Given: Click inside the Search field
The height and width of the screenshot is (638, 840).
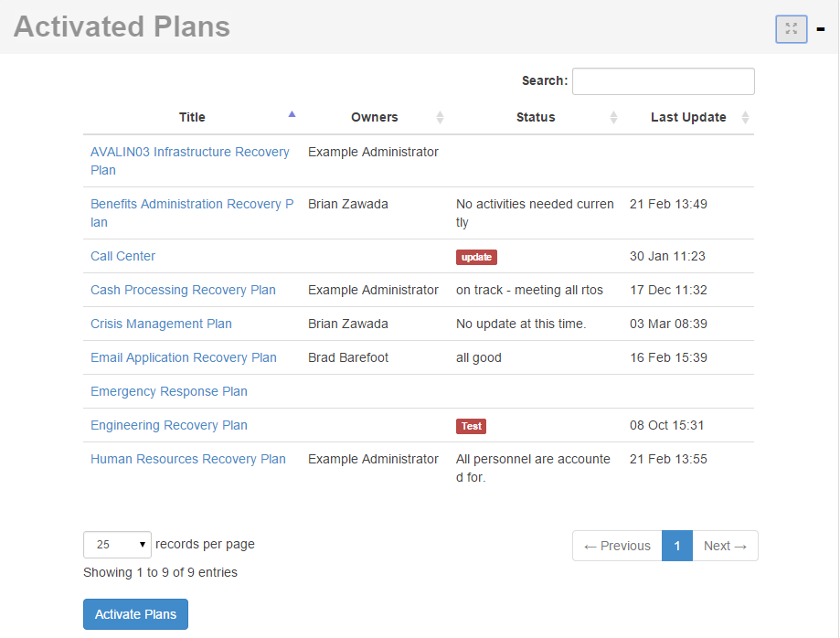Looking at the screenshot, I should point(663,80).
